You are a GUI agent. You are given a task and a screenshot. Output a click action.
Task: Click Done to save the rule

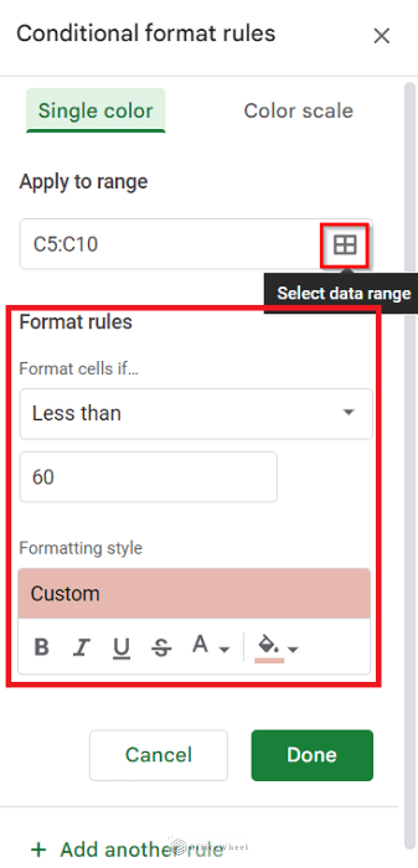(x=311, y=755)
